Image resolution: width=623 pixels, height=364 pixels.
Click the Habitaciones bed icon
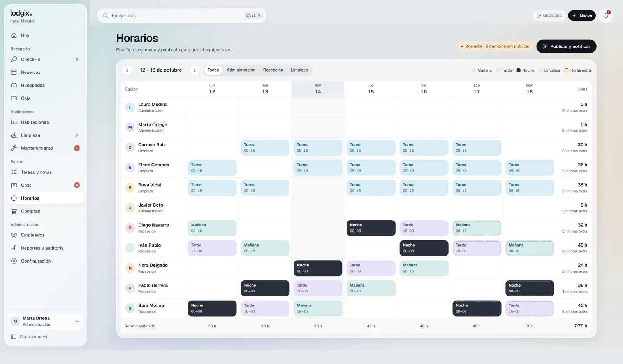coord(14,122)
